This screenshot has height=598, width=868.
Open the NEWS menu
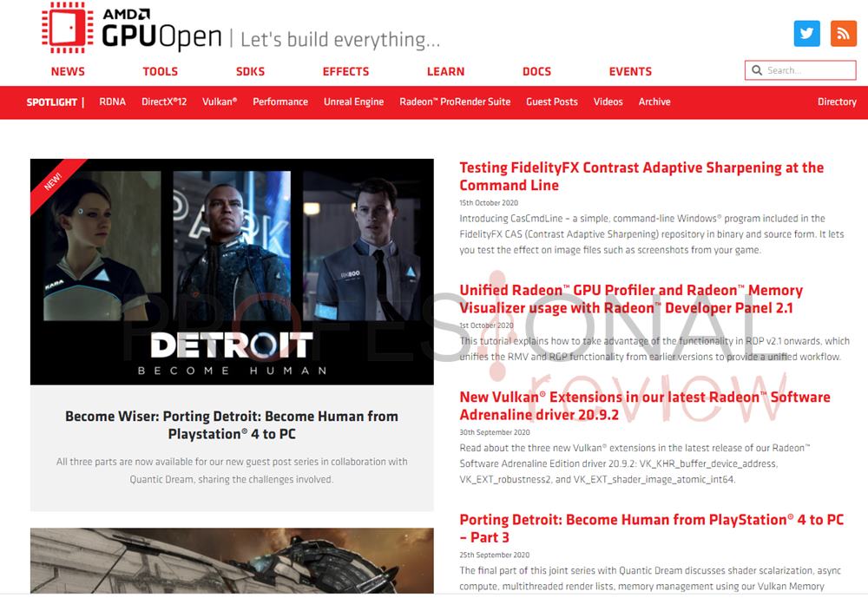tap(68, 71)
